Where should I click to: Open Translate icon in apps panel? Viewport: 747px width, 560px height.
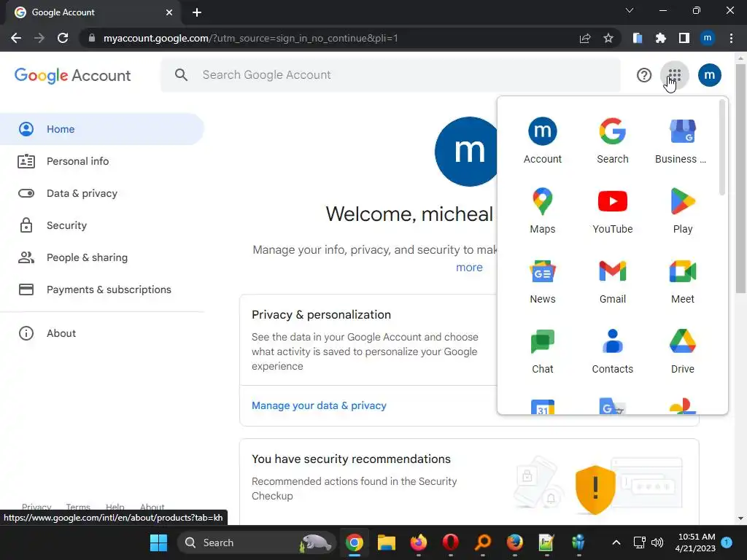pyautogui.click(x=612, y=405)
